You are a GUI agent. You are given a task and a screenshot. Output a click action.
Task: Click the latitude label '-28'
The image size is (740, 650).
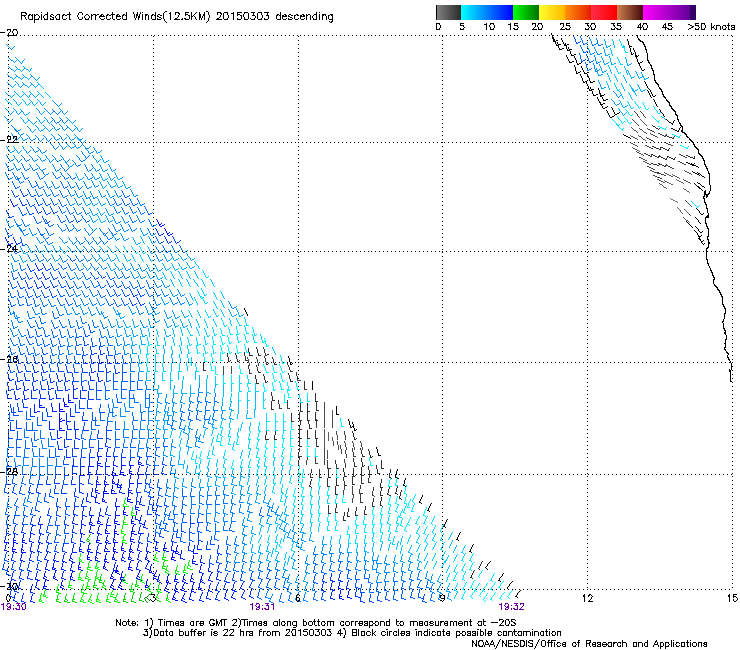point(9,472)
